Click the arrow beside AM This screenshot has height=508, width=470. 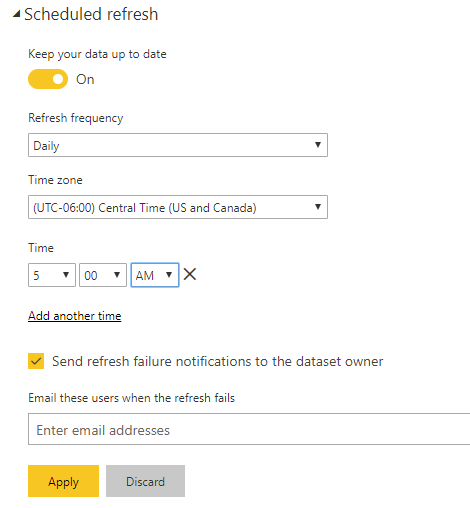tap(169, 275)
